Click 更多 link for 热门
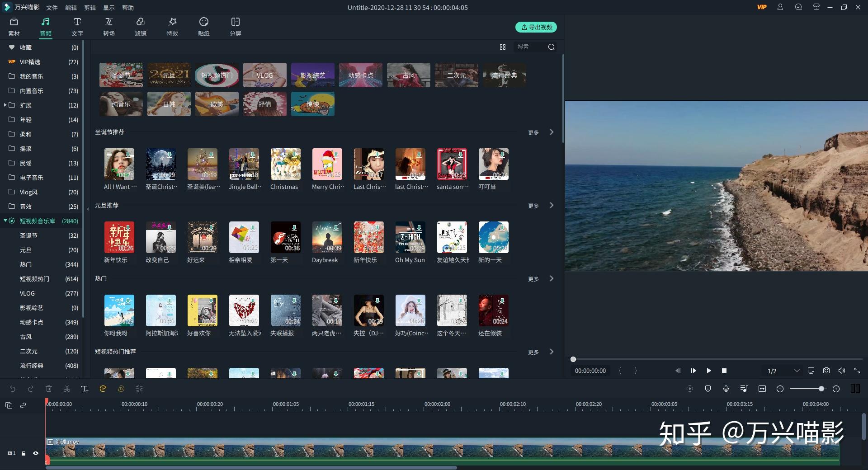The image size is (868, 470). pyautogui.click(x=533, y=279)
